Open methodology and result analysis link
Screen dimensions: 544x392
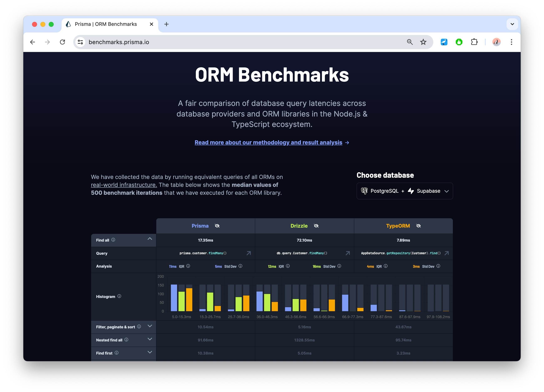click(268, 142)
